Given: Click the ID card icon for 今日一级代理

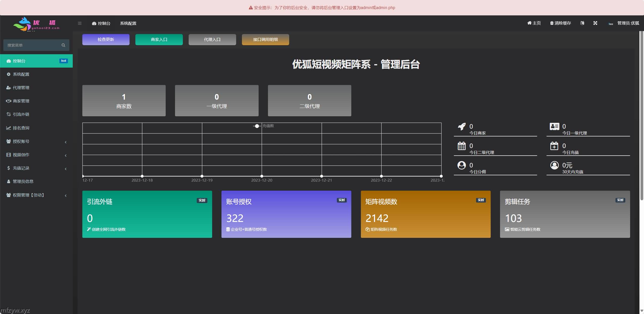Looking at the screenshot, I should coord(554,126).
